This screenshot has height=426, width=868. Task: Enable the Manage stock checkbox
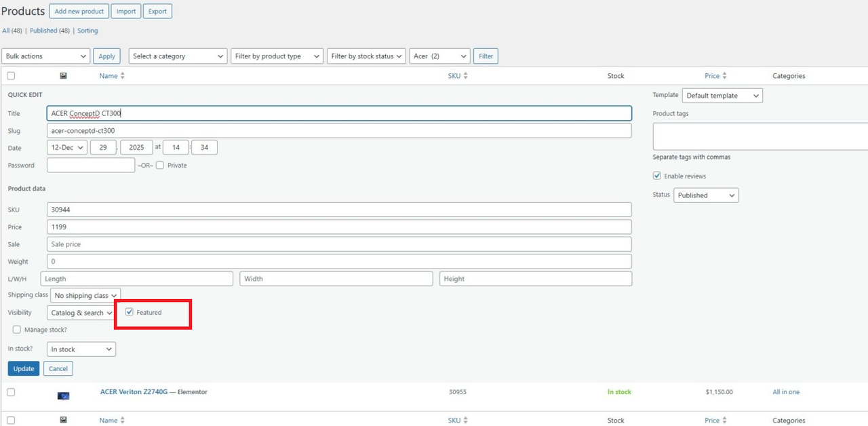click(17, 330)
